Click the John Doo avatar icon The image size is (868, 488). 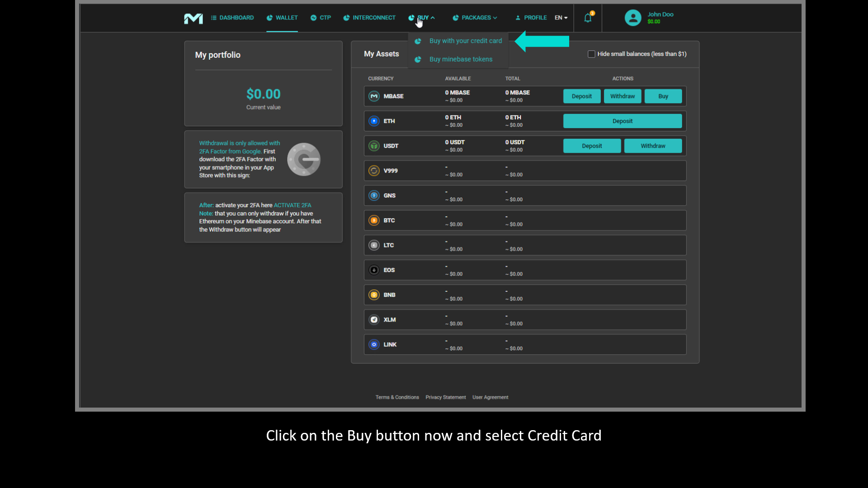tap(632, 18)
